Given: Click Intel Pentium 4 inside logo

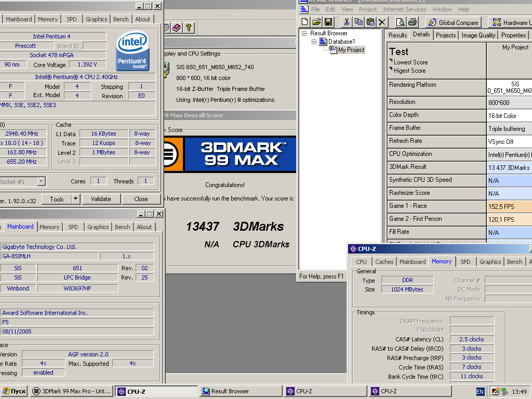Looking at the screenshot, I should [132, 51].
